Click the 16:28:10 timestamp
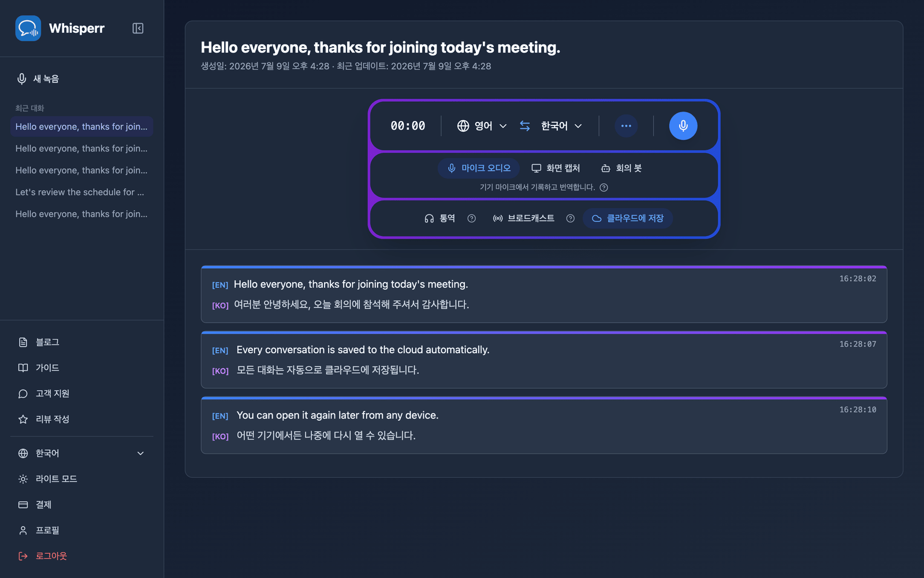 tap(858, 409)
